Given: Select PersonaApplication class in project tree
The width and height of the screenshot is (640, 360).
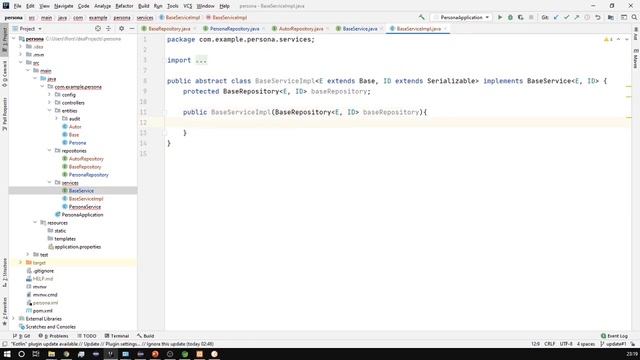Looking at the screenshot, I should click(82, 215).
